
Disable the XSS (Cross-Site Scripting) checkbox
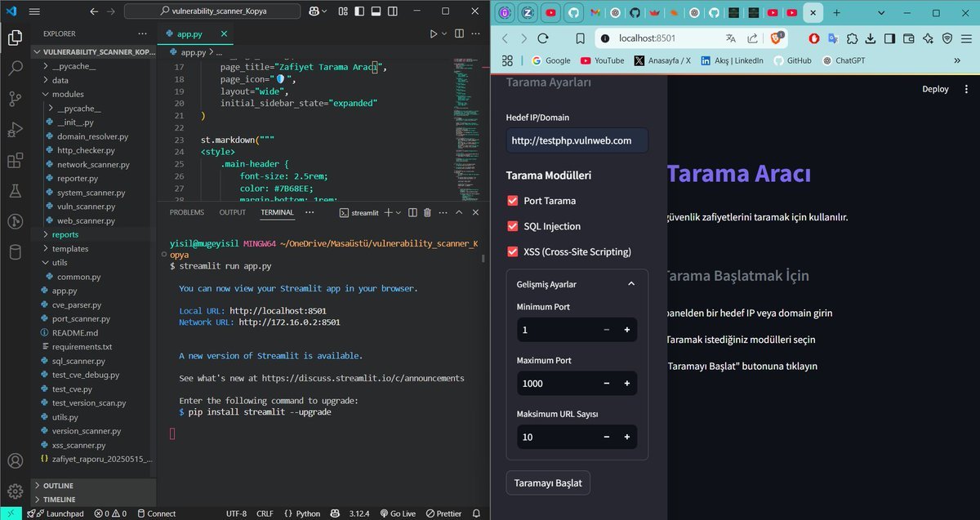(513, 251)
